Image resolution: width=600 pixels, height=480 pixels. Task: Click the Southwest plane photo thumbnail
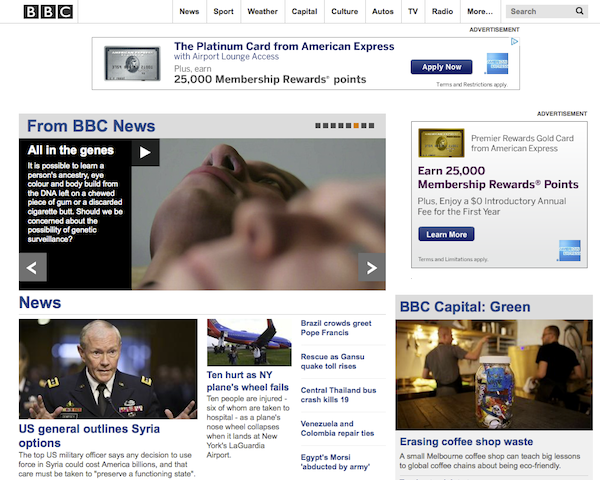(249, 342)
